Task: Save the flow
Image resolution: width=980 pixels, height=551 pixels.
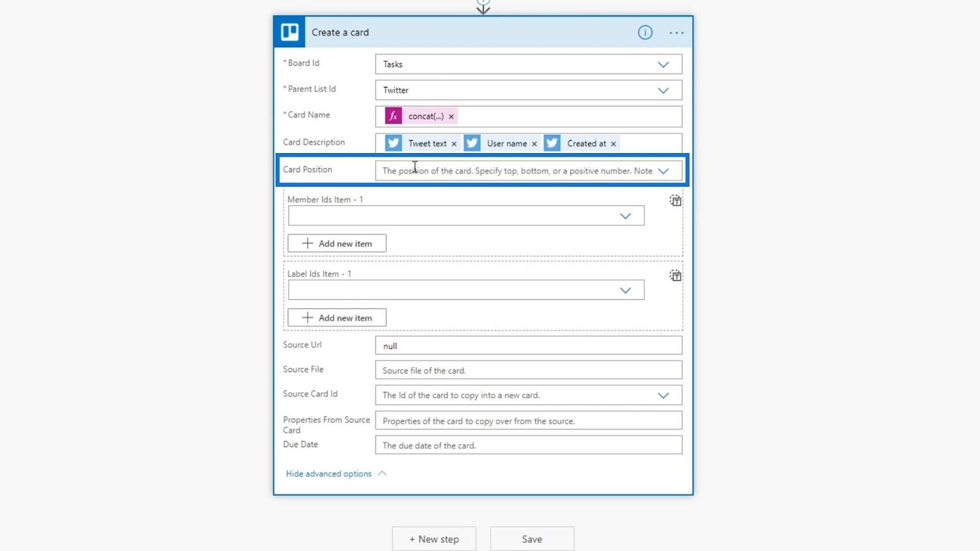Action: tap(532, 539)
